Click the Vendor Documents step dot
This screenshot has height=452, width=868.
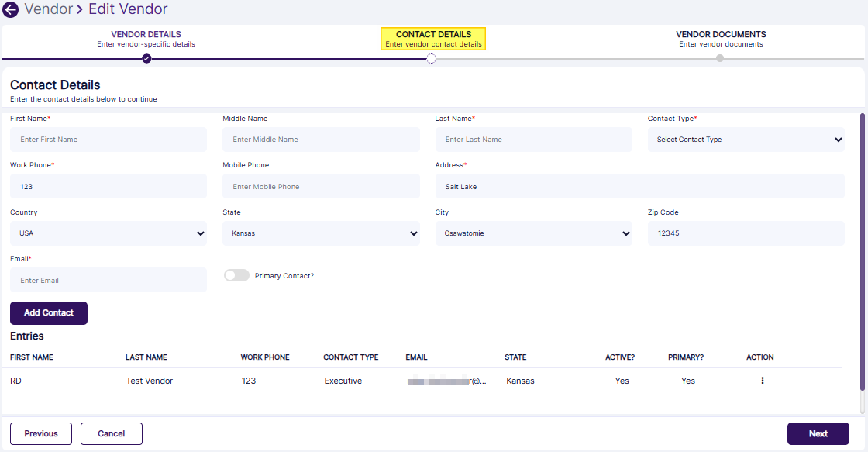pyautogui.click(x=720, y=58)
